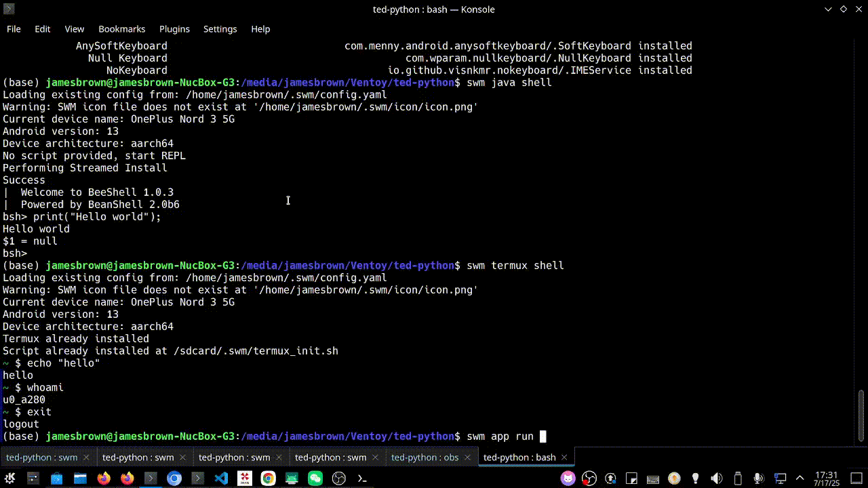Viewport: 868px width, 488px height.
Task: Click the terminal cursor after swm app run
Action: click(542, 436)
